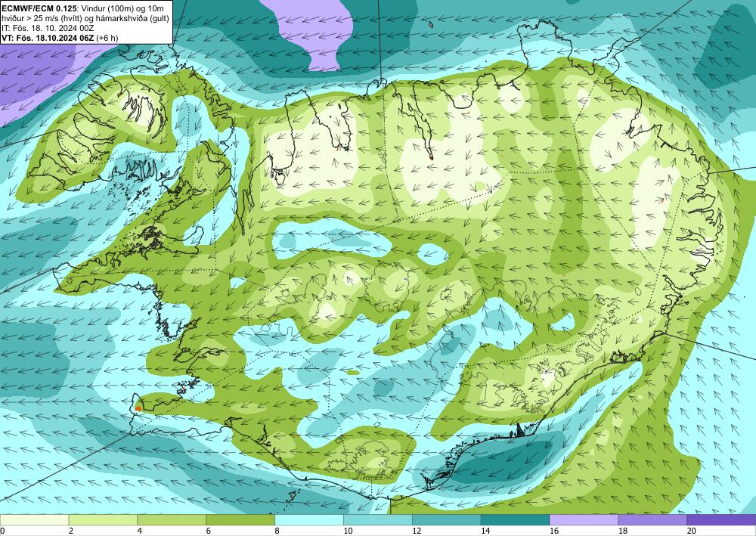
Task: Click the scale label '18'
Action: point(622,531)
